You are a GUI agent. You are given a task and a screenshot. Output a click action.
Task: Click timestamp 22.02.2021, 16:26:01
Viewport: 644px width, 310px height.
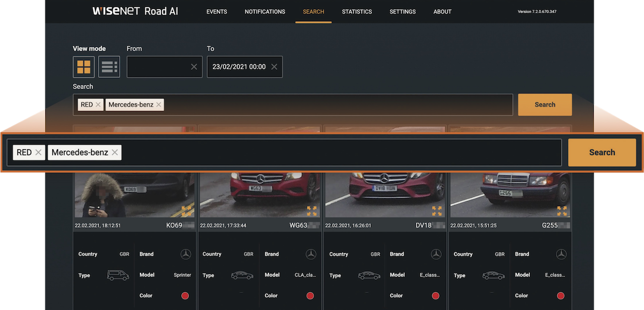point(348,226)
